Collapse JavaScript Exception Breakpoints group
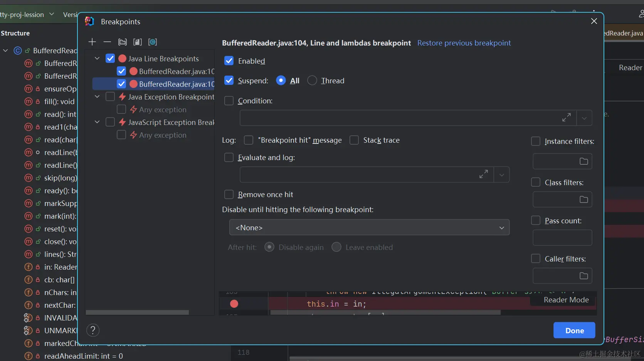This screenshot has width=644, height=361. pyautogui.click(x=97, y=122)
